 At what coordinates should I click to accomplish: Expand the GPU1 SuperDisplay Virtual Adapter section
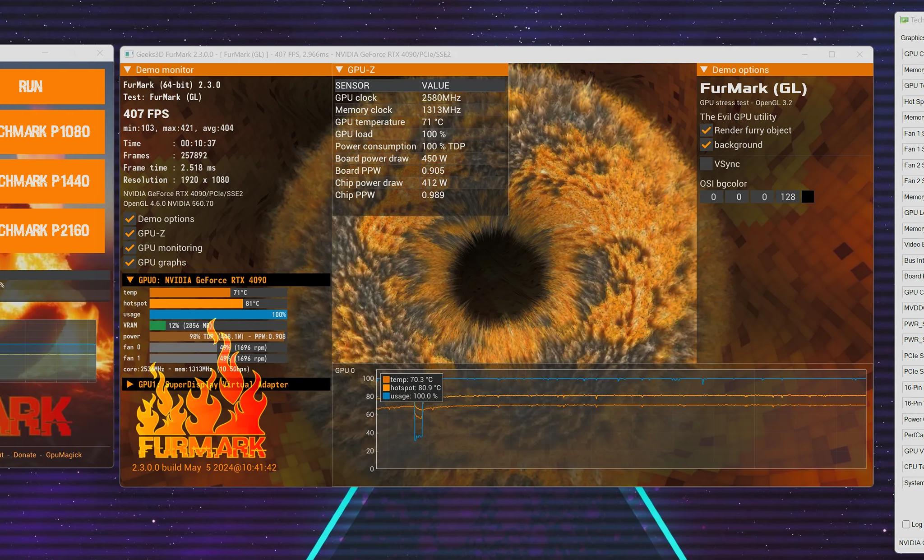[x=130, y=384]
